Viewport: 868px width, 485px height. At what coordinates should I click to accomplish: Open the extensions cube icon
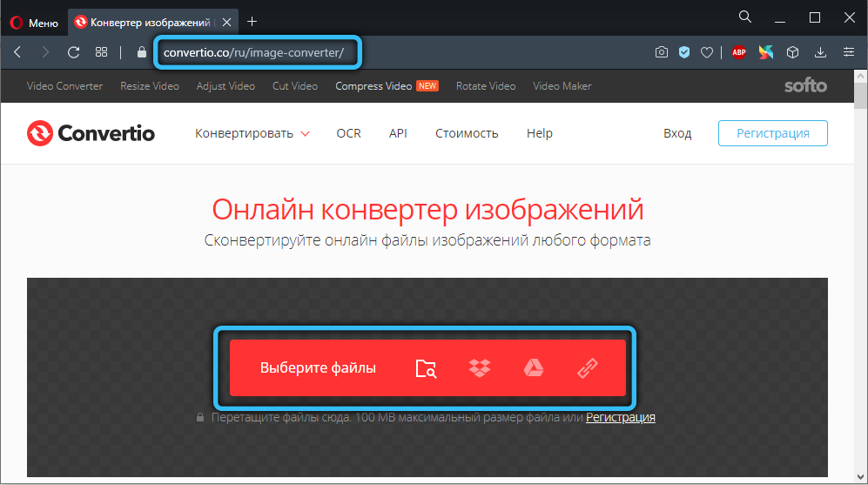click(793, 52)
